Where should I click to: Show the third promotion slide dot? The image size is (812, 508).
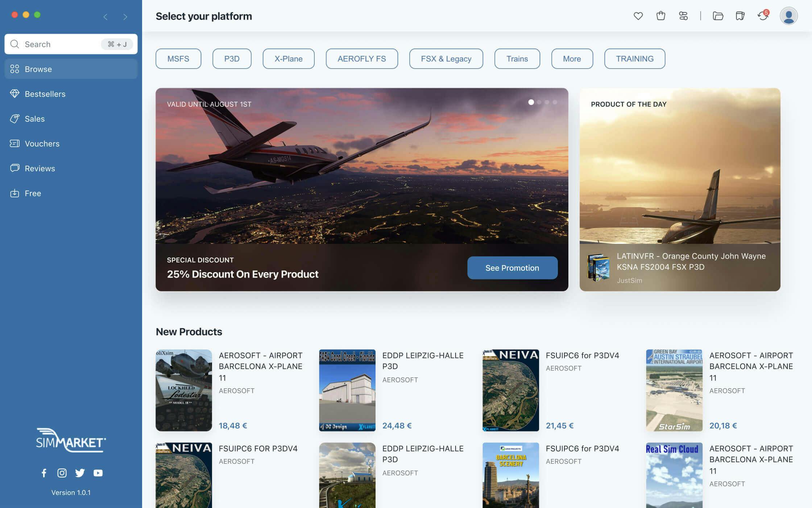(547, 102)
